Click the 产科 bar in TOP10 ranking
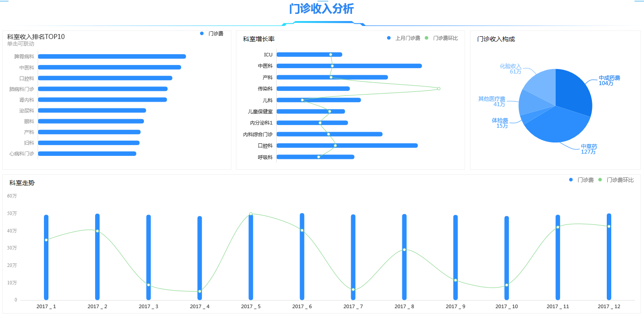The width and height of the screenshot is (644, 314). (x=89, y=132)
